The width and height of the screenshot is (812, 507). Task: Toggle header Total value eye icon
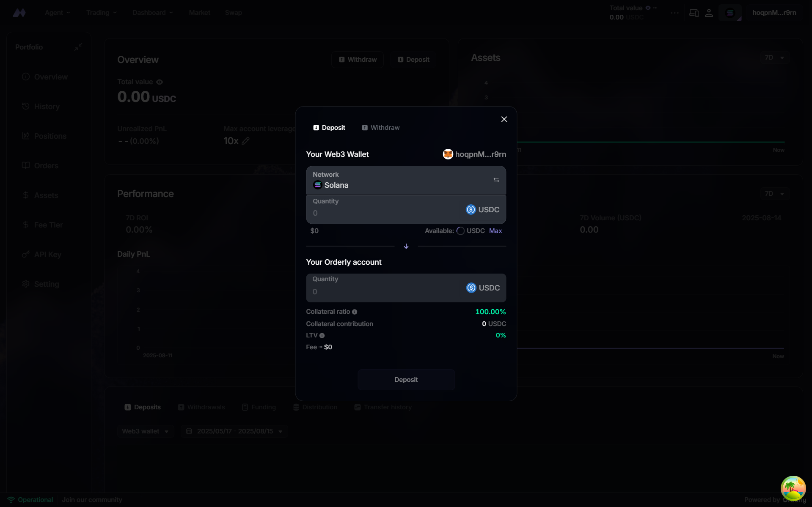[x=647, y=8]
